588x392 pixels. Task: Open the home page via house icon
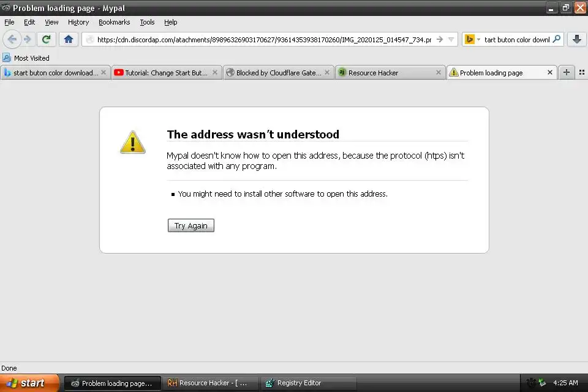(x=68, y=39)
